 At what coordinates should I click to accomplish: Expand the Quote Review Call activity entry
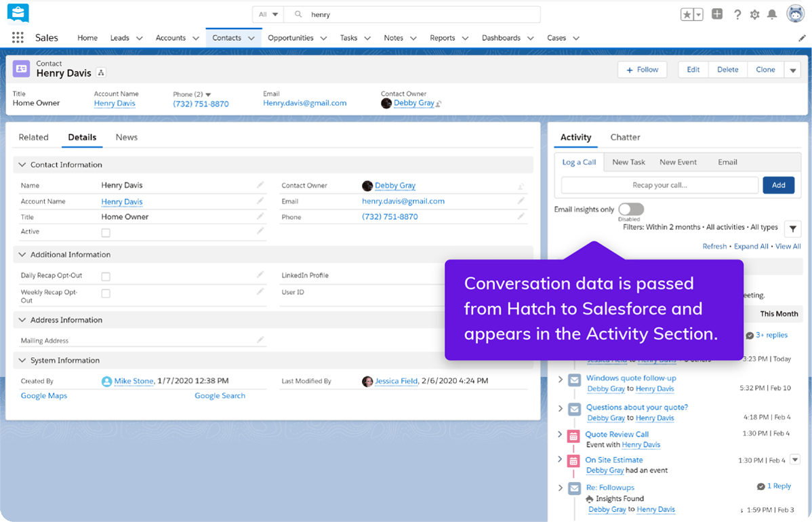pyautogui.click(x=560, y=435)
